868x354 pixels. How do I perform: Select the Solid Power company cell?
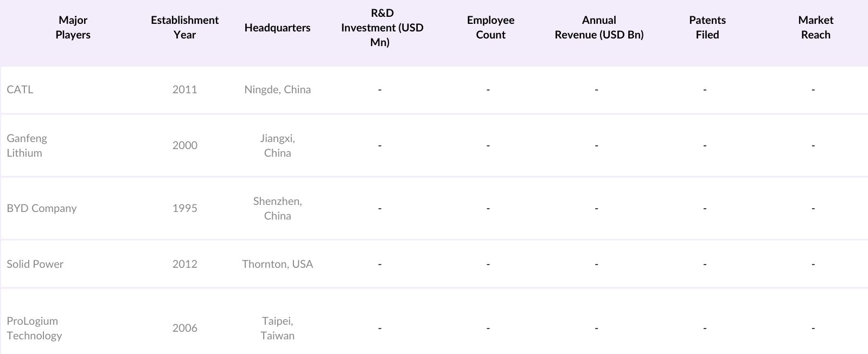(x=35, y=264)
